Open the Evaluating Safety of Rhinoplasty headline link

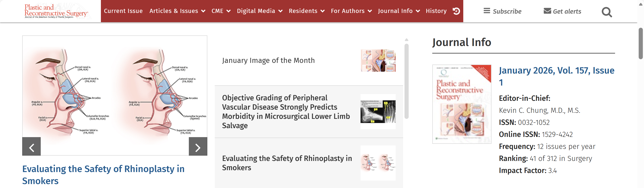[x=103, y=174]
